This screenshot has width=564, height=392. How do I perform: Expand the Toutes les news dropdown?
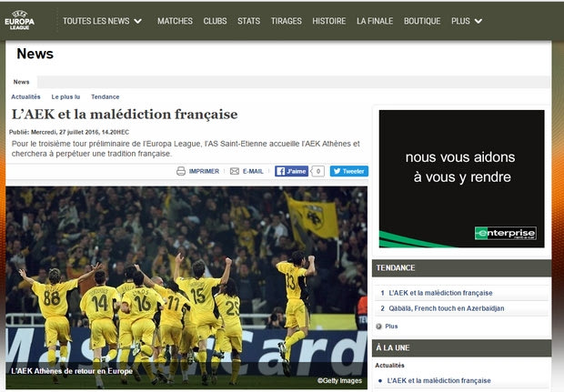[x=102, y=21]
